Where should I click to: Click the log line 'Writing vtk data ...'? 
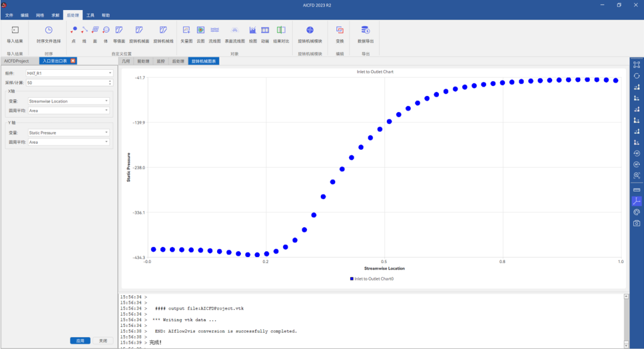coord(184,320)
